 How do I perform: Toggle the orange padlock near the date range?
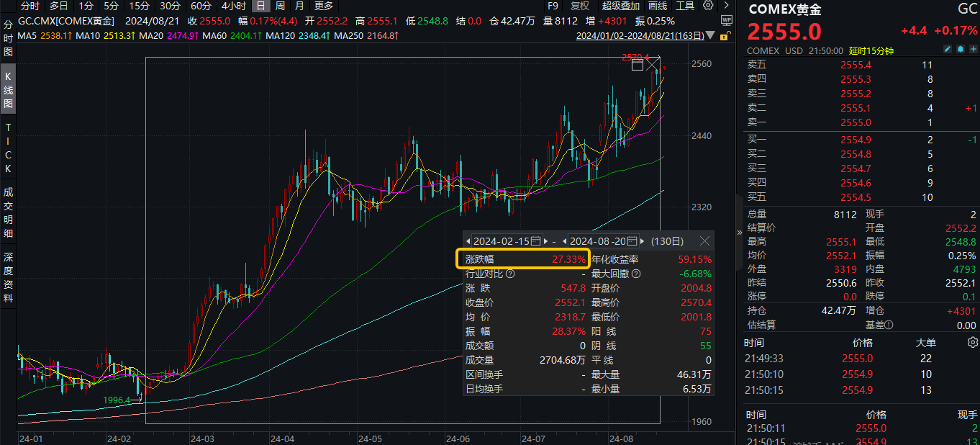724,35
